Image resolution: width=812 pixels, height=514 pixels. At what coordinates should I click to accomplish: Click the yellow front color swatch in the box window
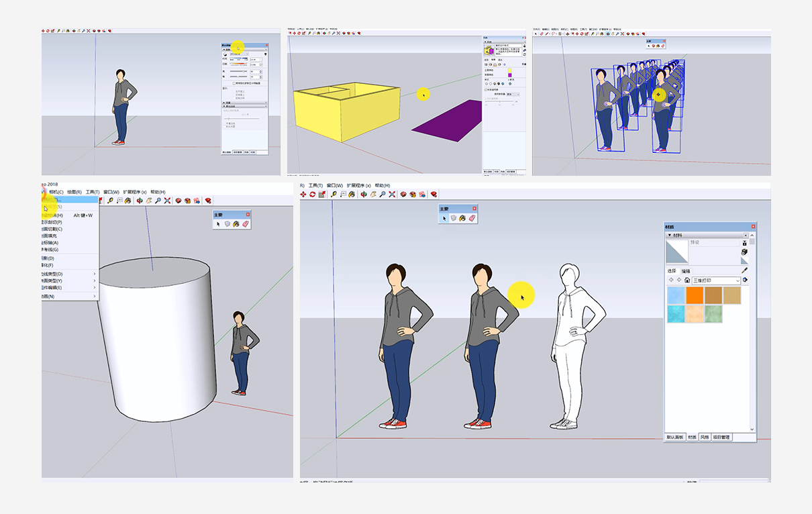(511, 70)
